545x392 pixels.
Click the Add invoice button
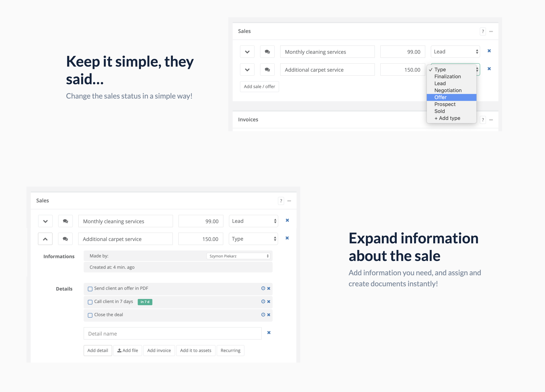click(159, 350)
